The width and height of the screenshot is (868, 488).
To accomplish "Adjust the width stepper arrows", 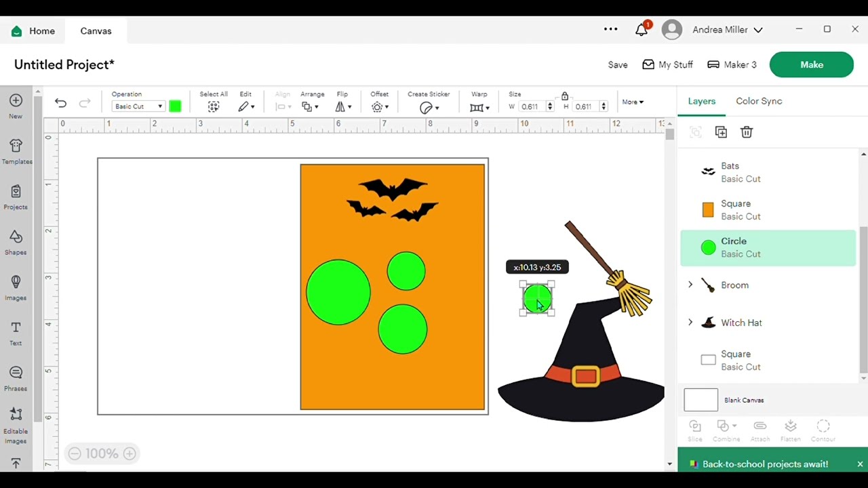I will click(x=550, y=106).
